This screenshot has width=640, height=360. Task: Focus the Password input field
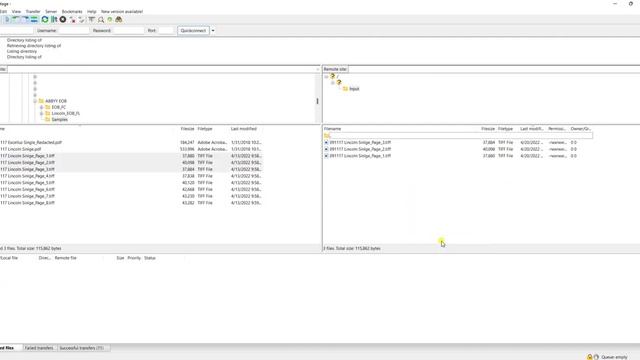pyautogui.click(x=128, y=31)
